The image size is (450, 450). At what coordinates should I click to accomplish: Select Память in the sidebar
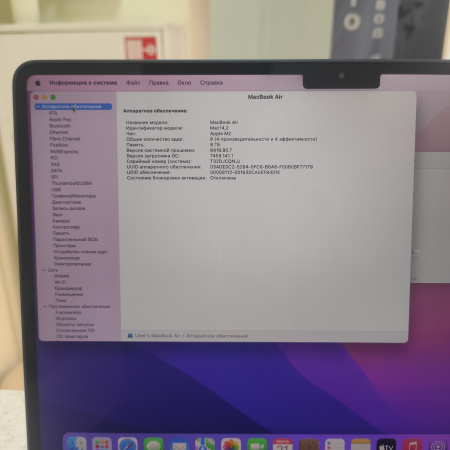(x=61, y=233)
